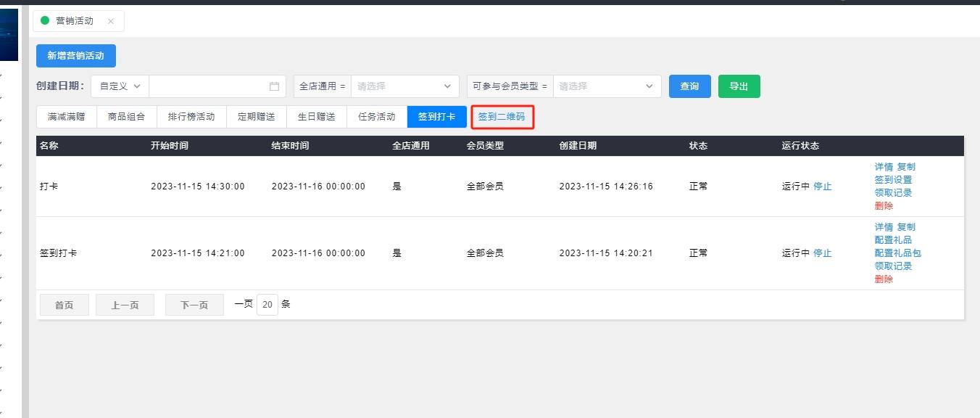Viewport: 980px width, 418px height.
Task: Switch to the 排行榜活动 tab
Action: [x=191, y=117]
